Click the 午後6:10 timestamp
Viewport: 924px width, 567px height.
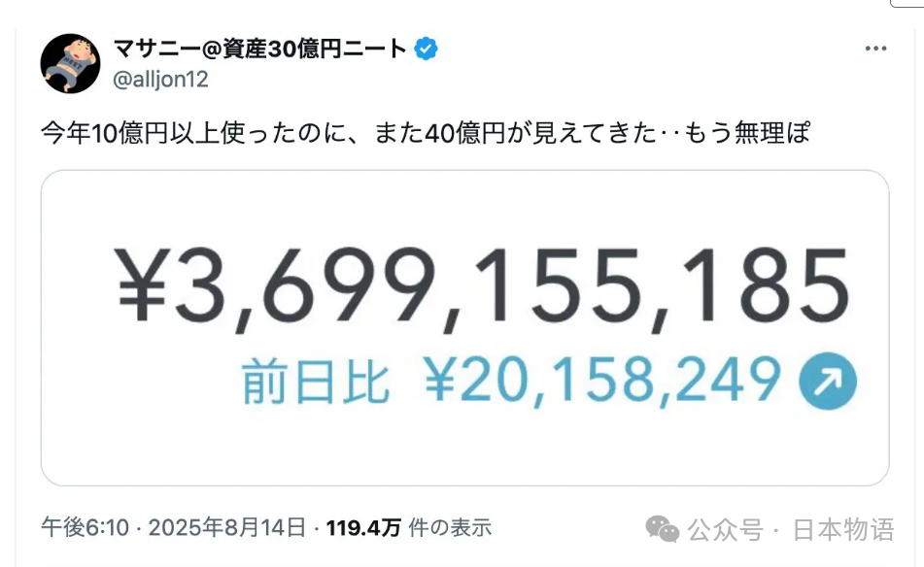pyautogui.click(x=84, y=528)
